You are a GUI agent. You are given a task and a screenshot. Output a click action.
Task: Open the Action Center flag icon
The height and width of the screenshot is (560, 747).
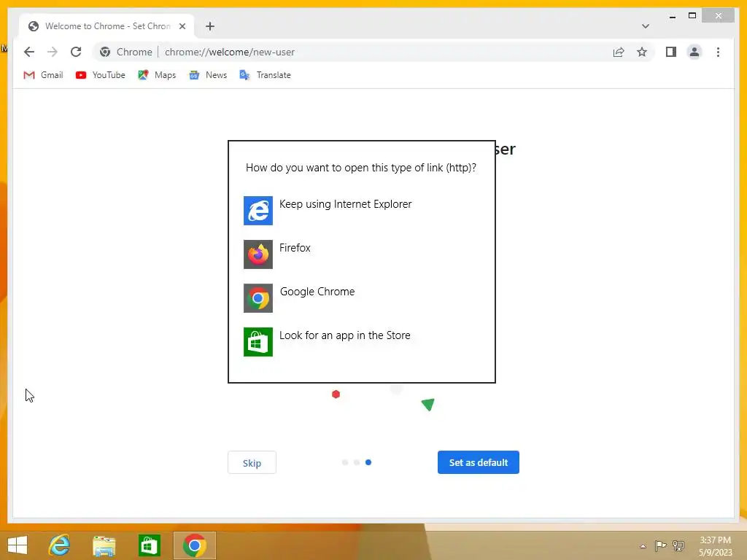(660, 546)
